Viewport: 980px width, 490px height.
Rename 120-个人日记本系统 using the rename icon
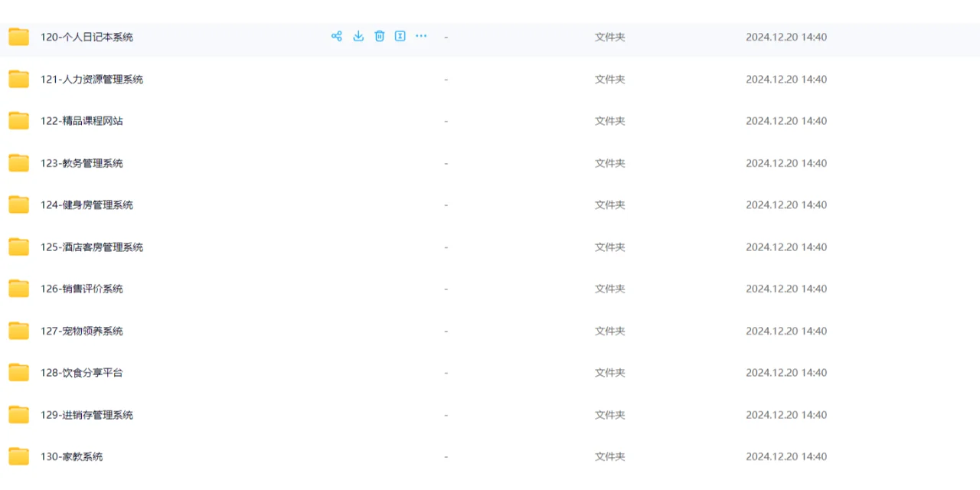(400, 35)
